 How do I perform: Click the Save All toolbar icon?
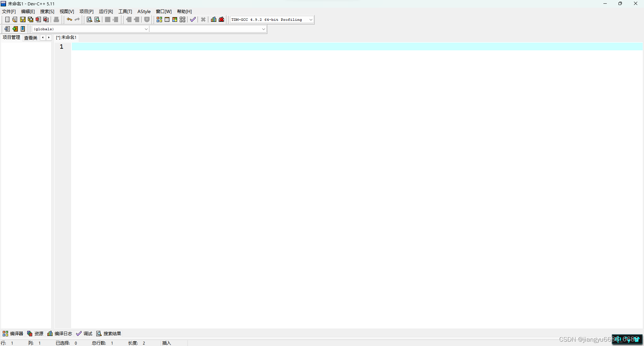point(31,19)
